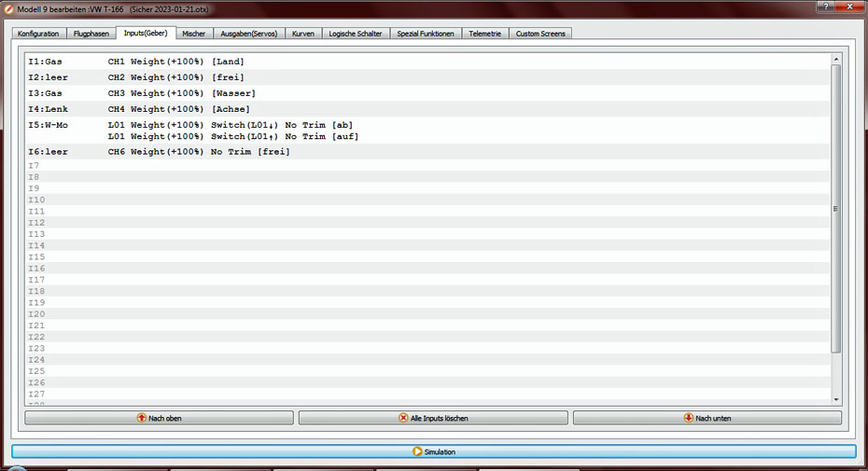Click the inputs list vertical scrollbar thumb

tap(836, 209)
